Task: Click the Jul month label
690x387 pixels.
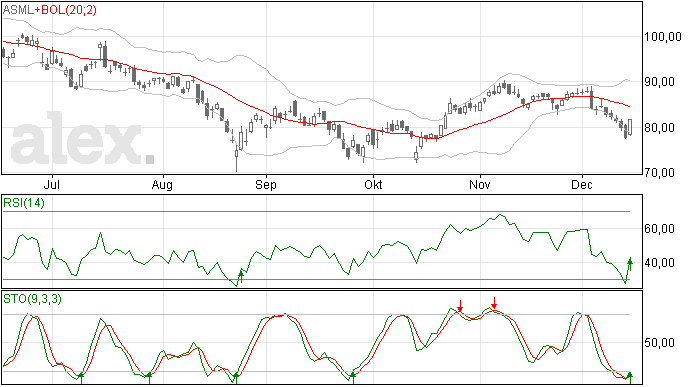Action: coord(52,184)
